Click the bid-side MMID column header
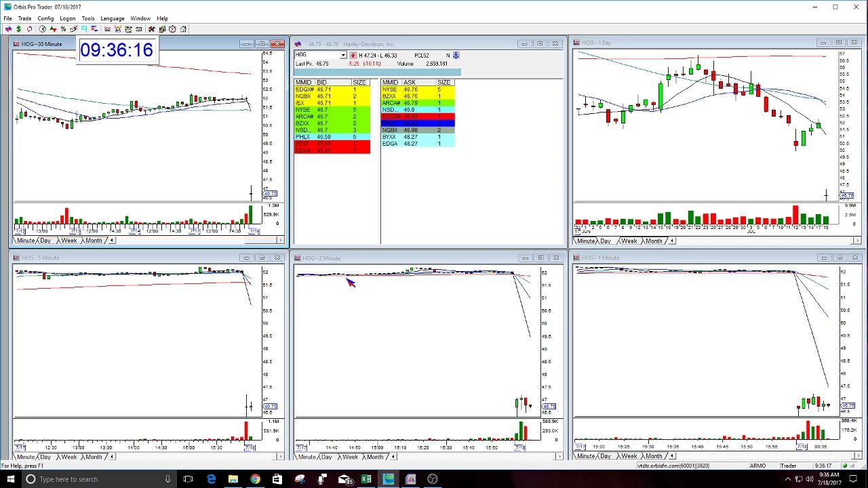 pyautogui.click(x=303, y=83)
